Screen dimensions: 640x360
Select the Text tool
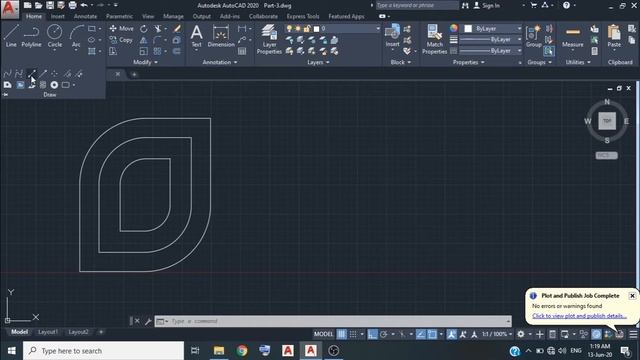pyautogui.click(x=196, y=37)
